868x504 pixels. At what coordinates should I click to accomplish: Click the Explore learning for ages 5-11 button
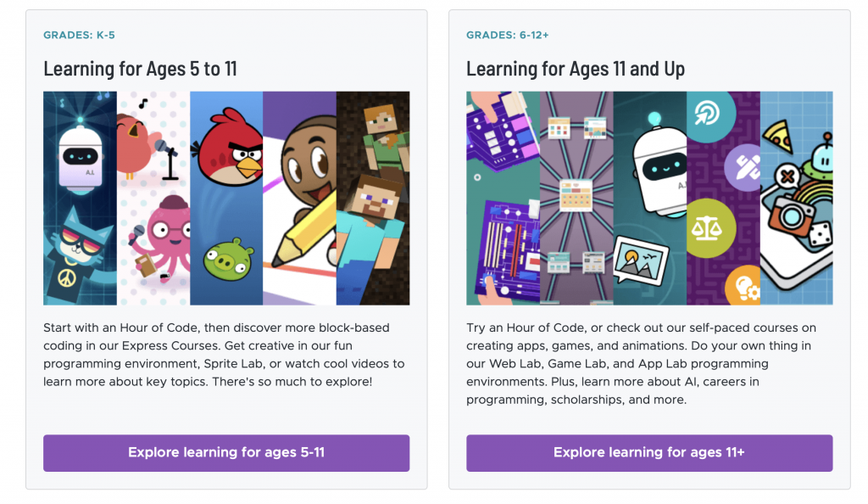click(x=226, y=452)
